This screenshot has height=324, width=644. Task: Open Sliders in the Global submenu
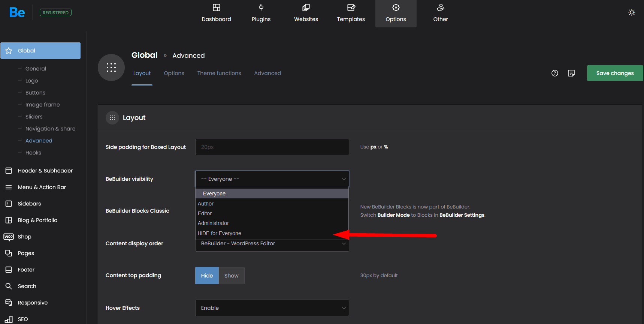click(34, 117)
